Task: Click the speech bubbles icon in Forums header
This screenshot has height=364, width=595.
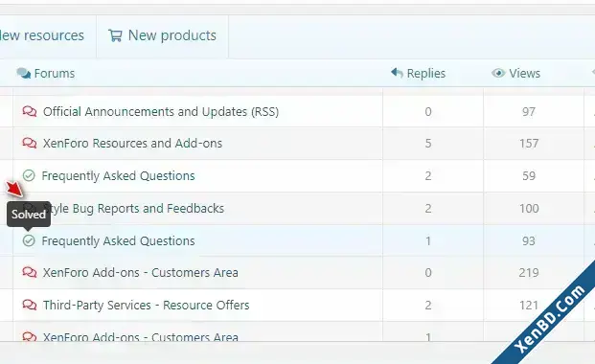Action: click(x=24, y=73)
